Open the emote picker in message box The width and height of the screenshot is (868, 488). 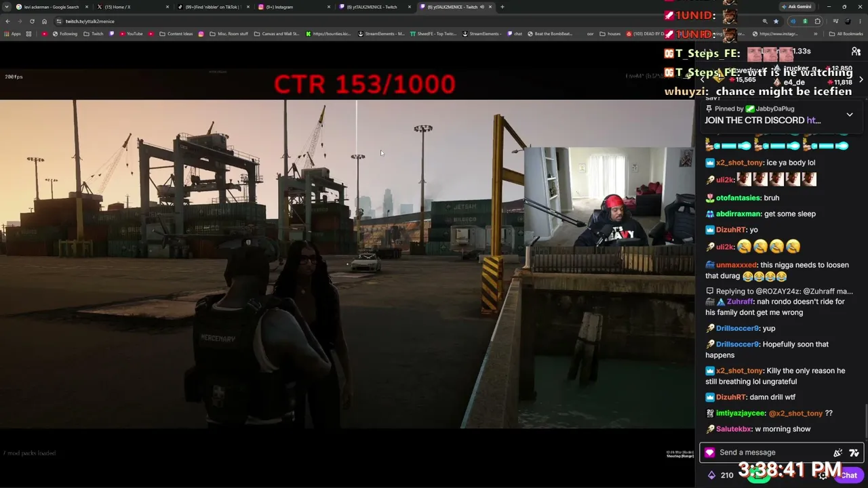[854, 453]
